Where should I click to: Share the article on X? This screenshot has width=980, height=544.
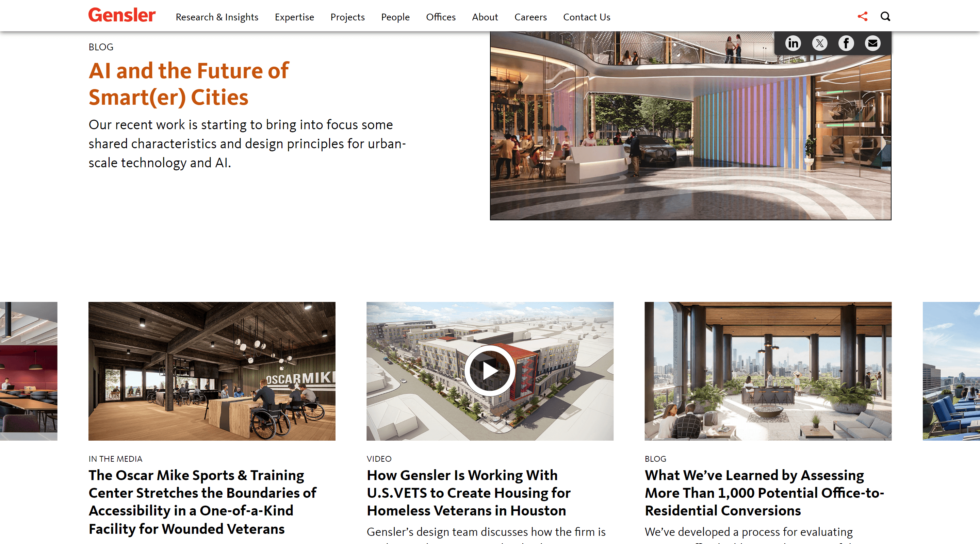[x=820, y=43]
